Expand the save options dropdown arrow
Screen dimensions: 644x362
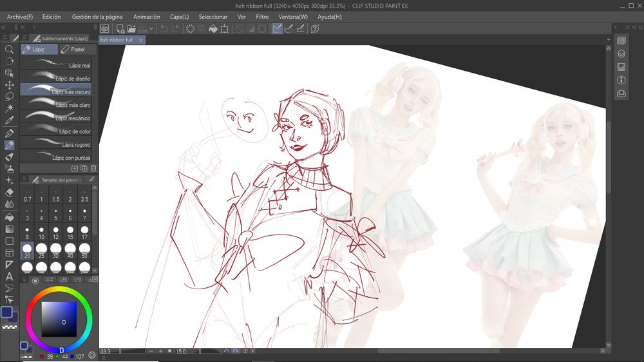[x=152, y=29]
